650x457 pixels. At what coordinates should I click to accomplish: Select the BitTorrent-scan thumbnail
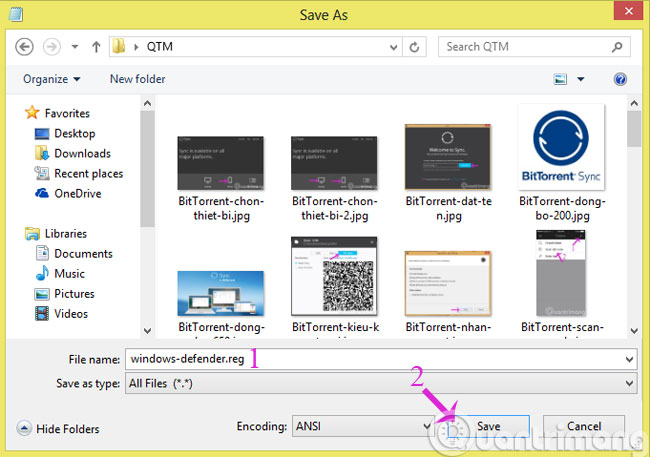tap(561, 273)
